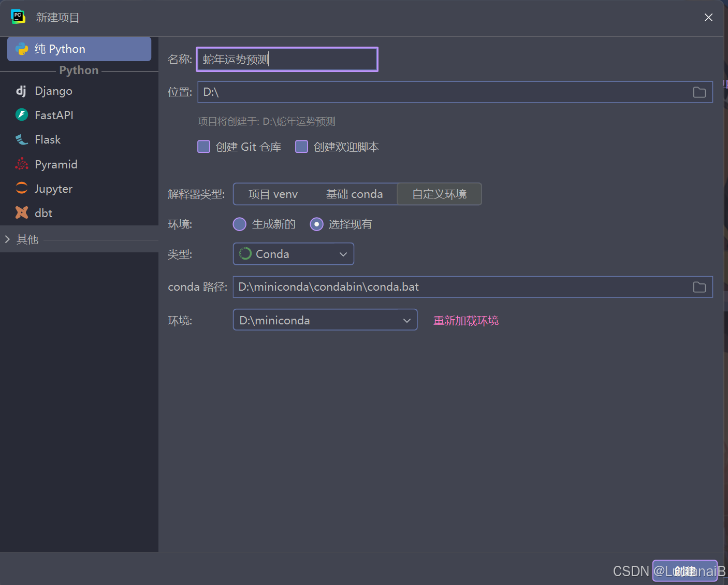Click the Flask icon in sidebar
728x585 pixels.
[22, 139]
